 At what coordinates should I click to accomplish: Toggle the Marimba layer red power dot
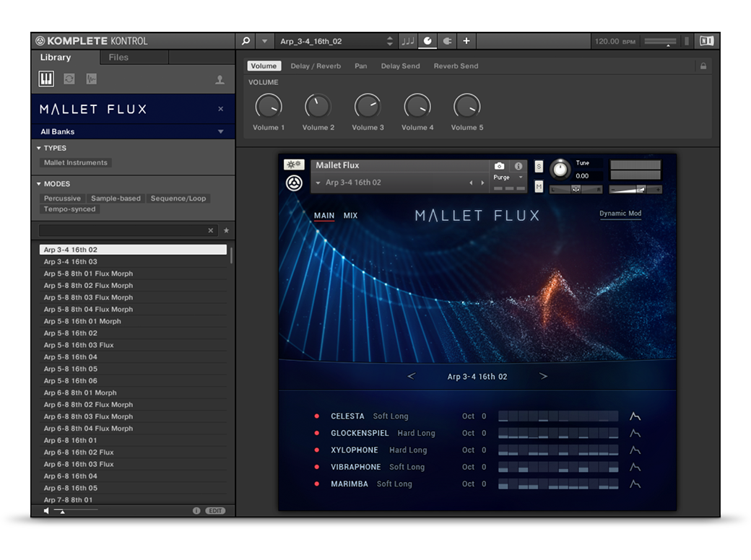316,484
